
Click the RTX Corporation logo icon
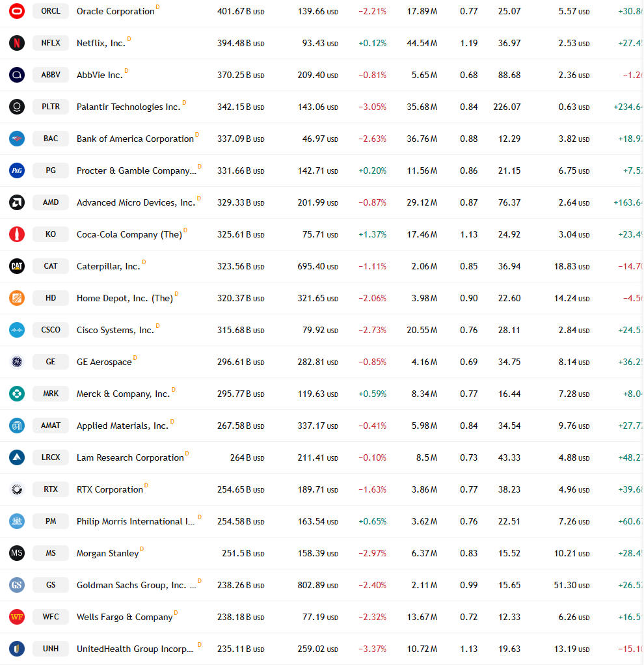(17, 489)
